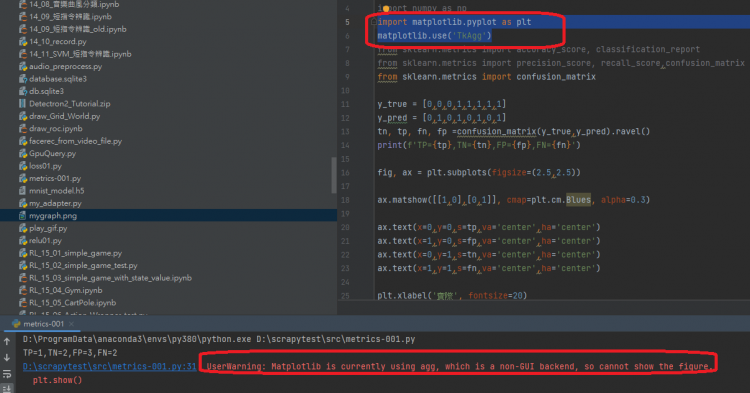
Task: Click unknown-file icon of db.sqlite3
Action: [22, 91]
